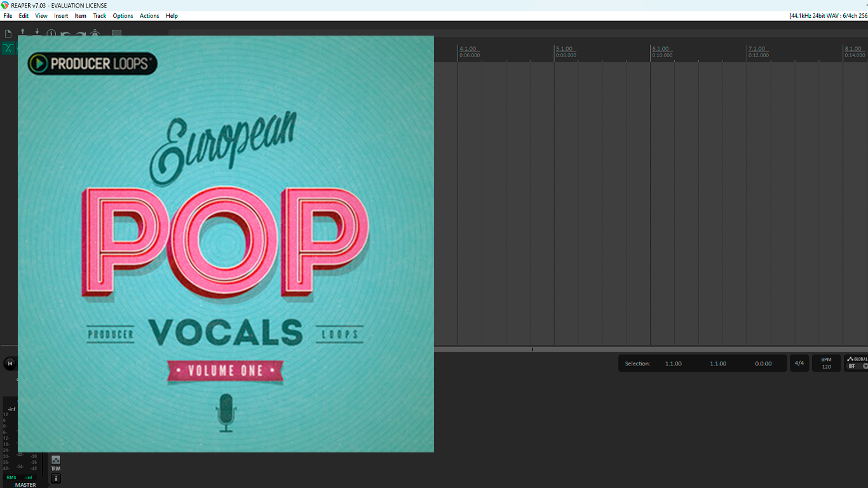Click the REAPER app icon in title bar
Viewport: 868px width, 488px height.
point(5,5)
